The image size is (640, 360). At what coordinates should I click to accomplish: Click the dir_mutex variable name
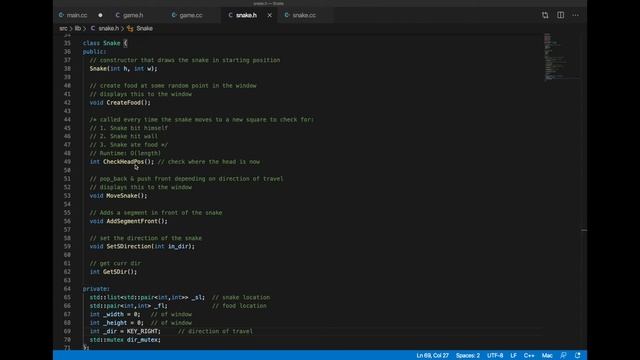click(142, 340)
